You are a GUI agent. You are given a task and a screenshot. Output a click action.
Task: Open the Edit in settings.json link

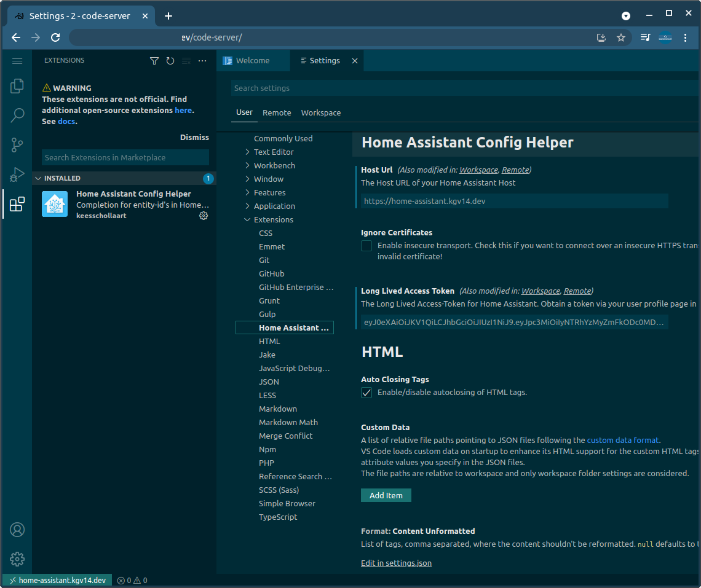coord(396,563)
